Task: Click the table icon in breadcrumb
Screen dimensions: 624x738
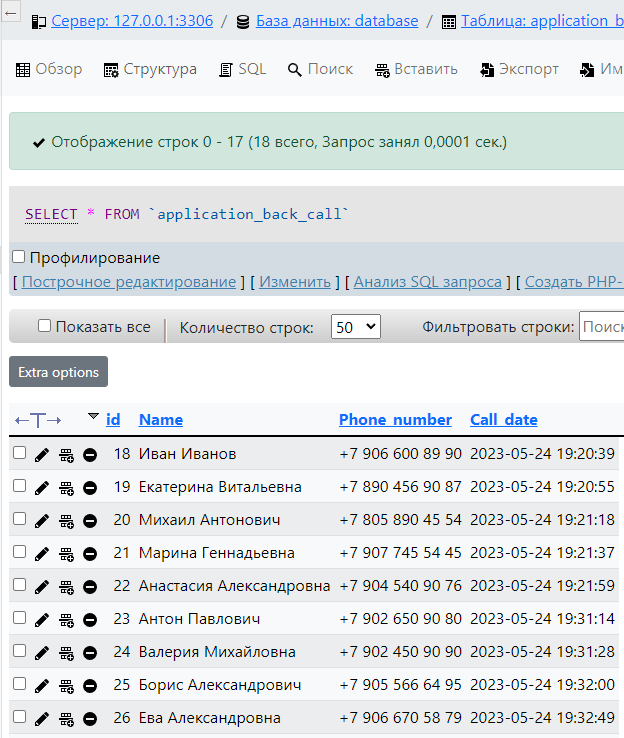Action: [448, 22]
